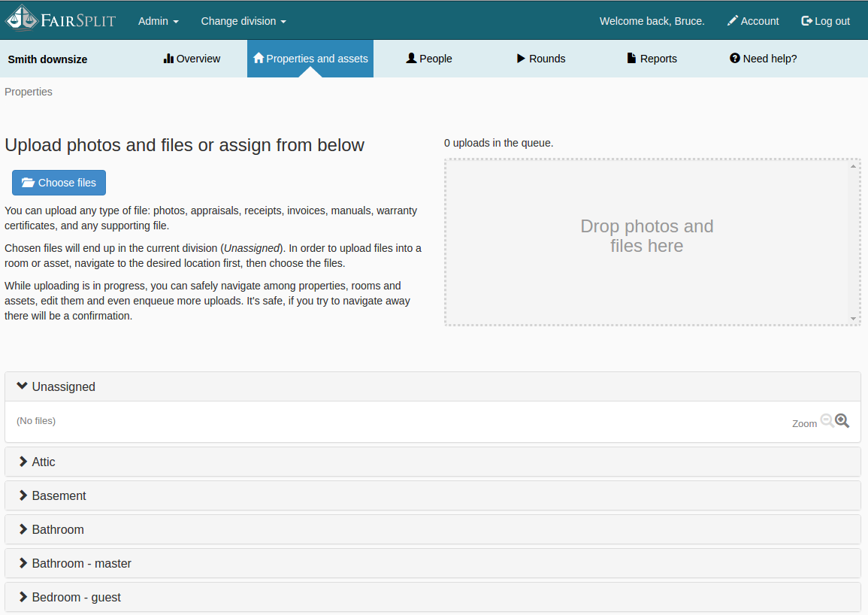Expand the Attic section
The height and width of the screenshot is (615, 868).
(43, 462)
